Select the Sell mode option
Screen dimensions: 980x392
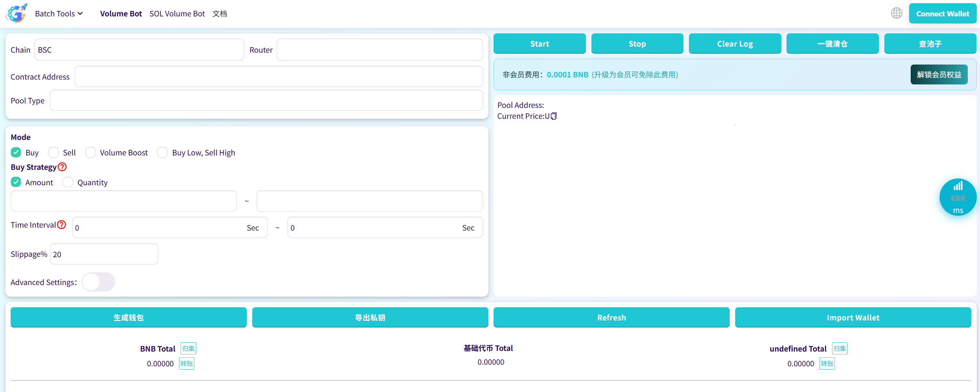point(54,152)
